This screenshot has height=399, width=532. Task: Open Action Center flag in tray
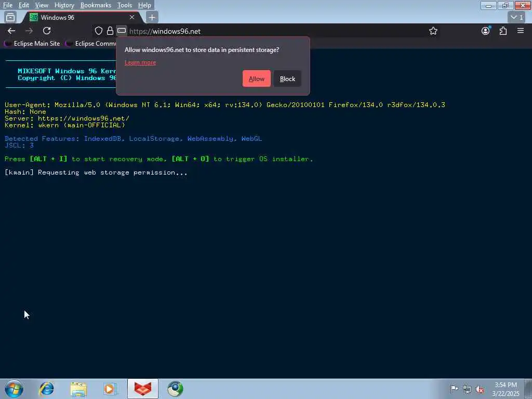coord(454,389)
